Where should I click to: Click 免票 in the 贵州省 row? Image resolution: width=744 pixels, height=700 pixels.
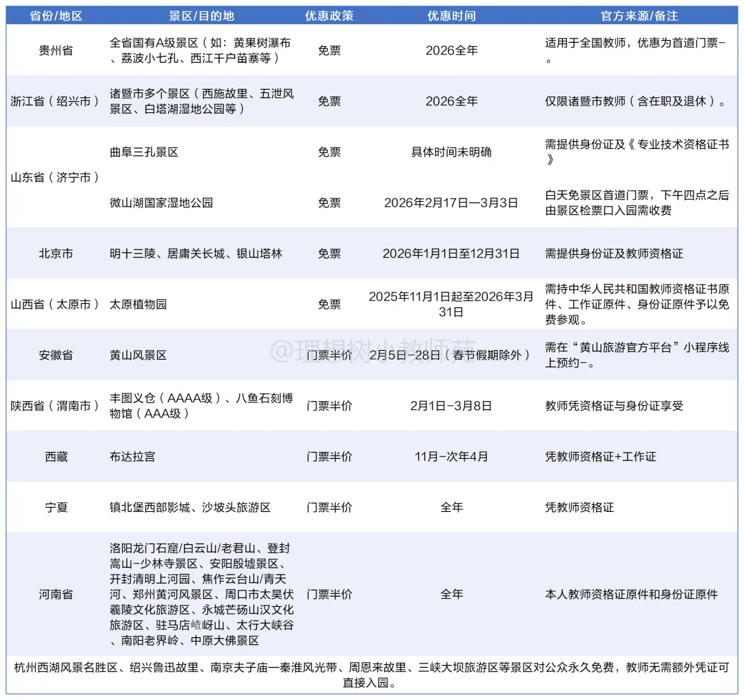[329, 50]
